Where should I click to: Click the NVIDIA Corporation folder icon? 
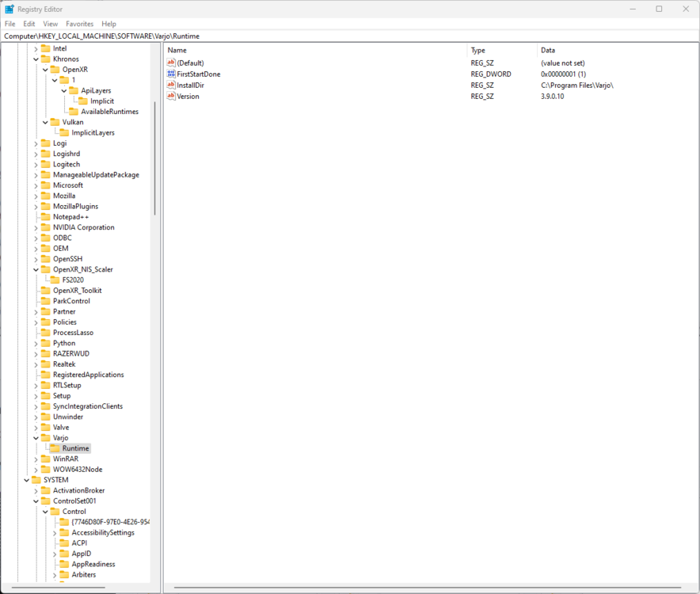pyautogui.click(x=46, y=227)
